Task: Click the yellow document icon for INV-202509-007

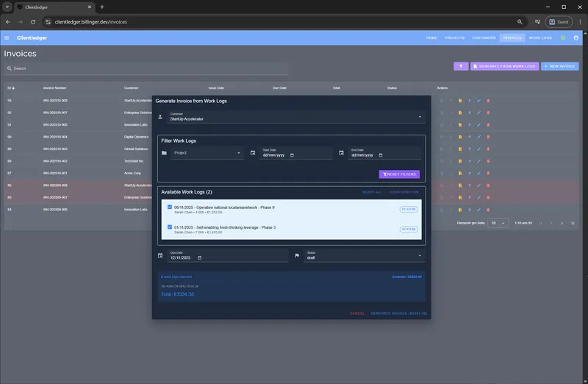Action: pyautogui.click(x=460, y=197)
